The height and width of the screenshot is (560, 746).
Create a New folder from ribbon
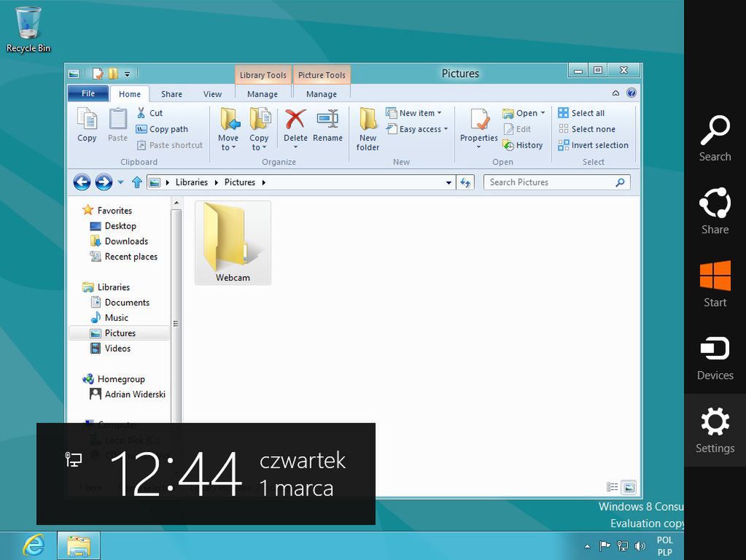point(368,129)
